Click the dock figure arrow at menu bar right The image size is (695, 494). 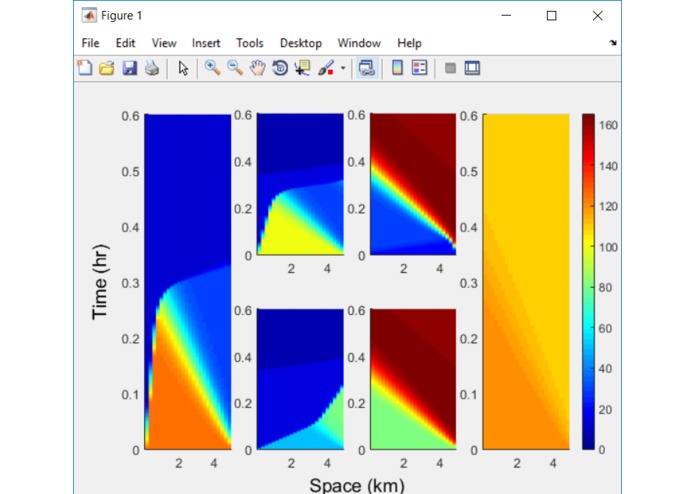coord(613,43)
